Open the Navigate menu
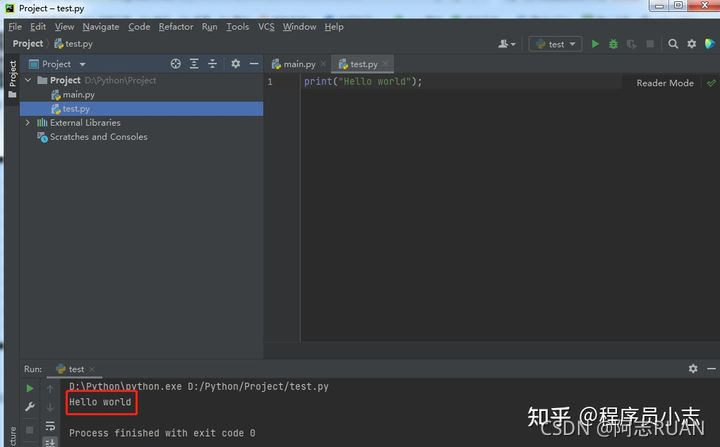Viewport: 720px width, 447px height. point(101,27)
